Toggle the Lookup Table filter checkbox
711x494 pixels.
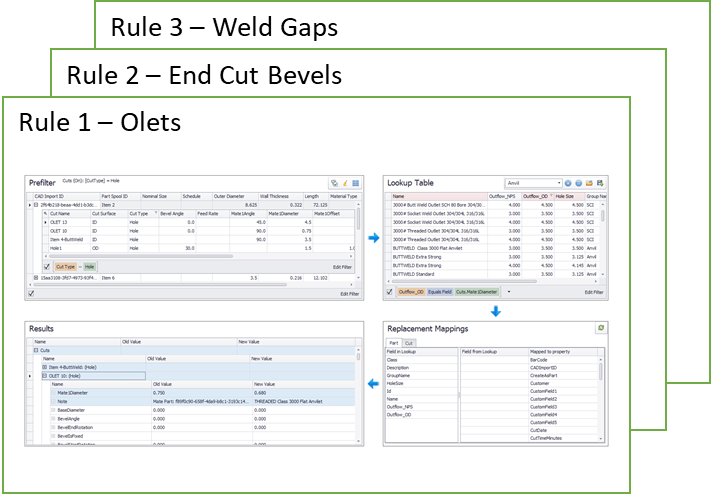390,292
